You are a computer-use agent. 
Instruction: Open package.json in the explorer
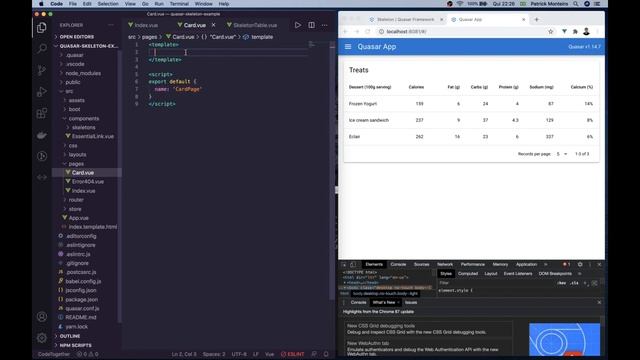[x=81, y=300]
